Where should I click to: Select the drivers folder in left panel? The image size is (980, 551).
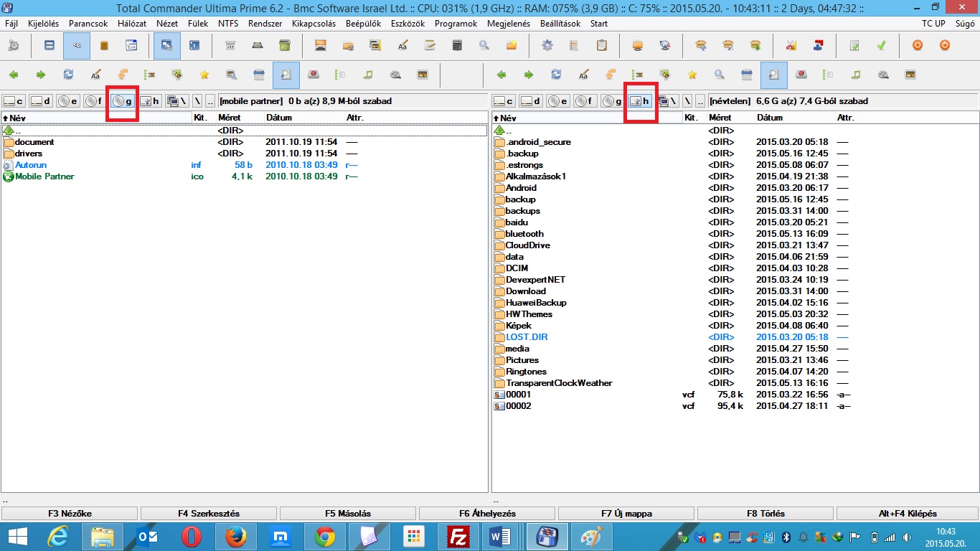pos(244,154)
